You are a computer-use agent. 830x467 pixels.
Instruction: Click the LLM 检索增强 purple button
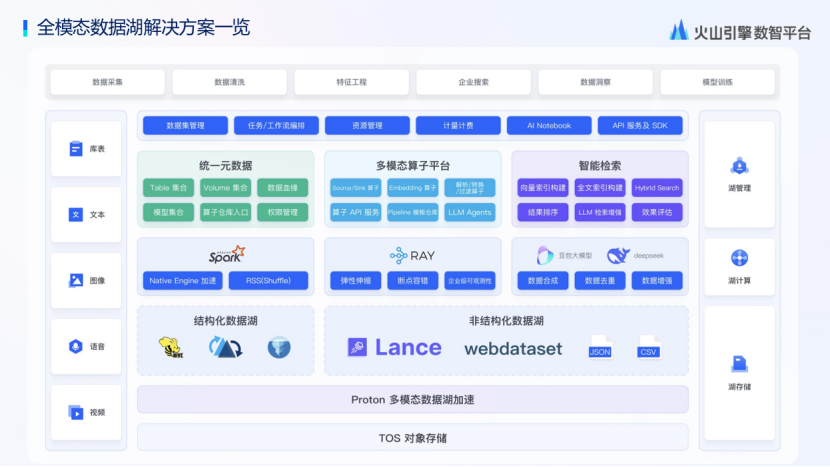point(600,212)
